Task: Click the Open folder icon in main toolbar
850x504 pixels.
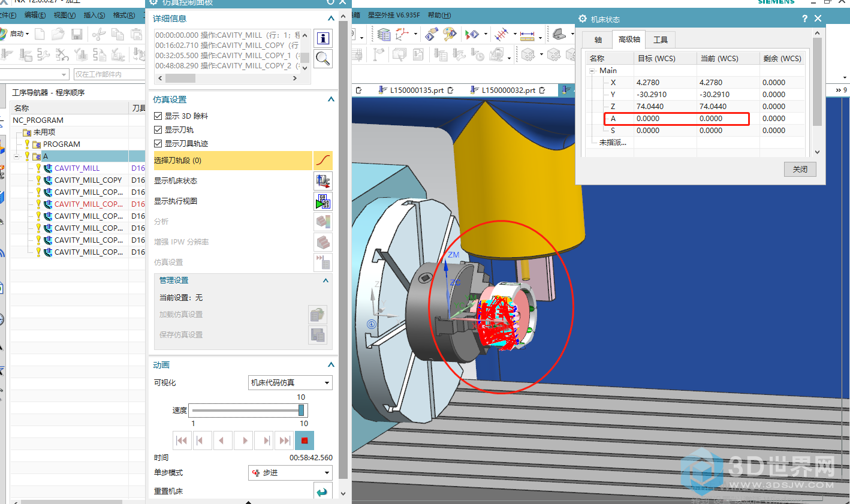Action: click(x=58, y=34)
